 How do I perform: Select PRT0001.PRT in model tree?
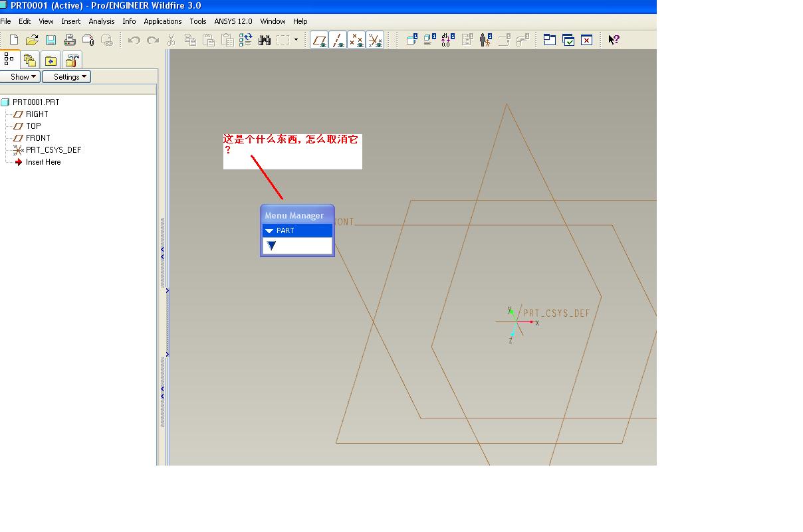pyautogui.click(x=36, y=102)
